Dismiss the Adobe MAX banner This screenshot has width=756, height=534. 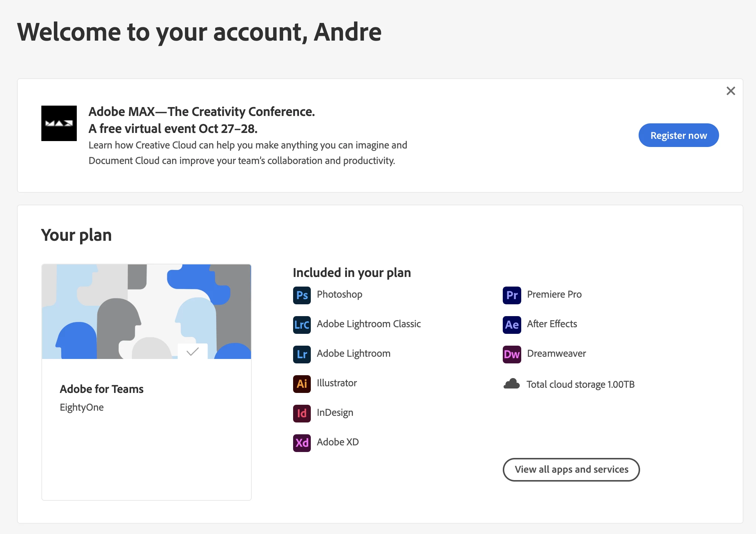(x=731, y=91)
